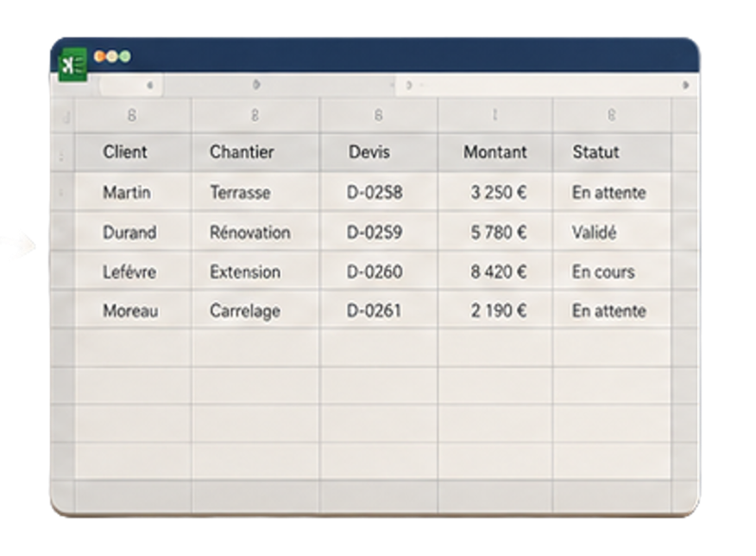Click the column letter header above Chantier

pos(255,115)
